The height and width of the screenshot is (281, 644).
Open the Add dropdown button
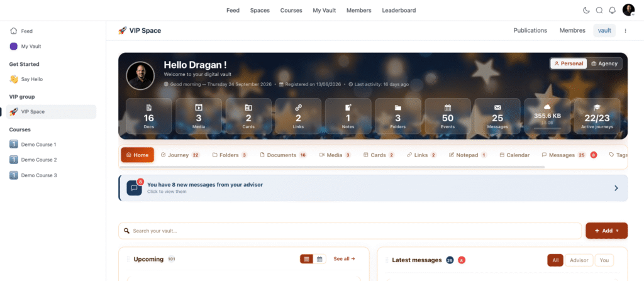click(607, 231)
